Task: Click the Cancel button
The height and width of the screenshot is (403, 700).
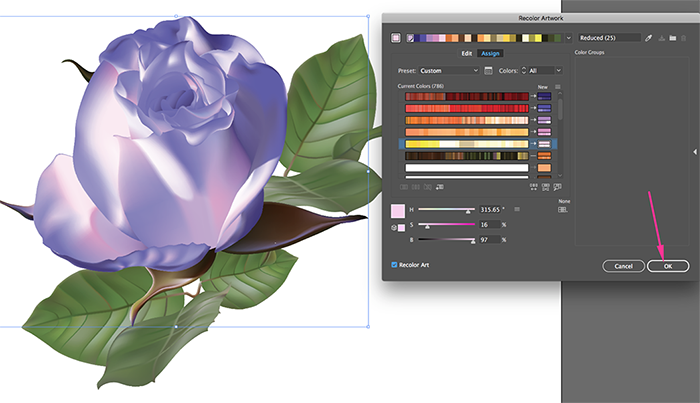Action: coord(623,266)
